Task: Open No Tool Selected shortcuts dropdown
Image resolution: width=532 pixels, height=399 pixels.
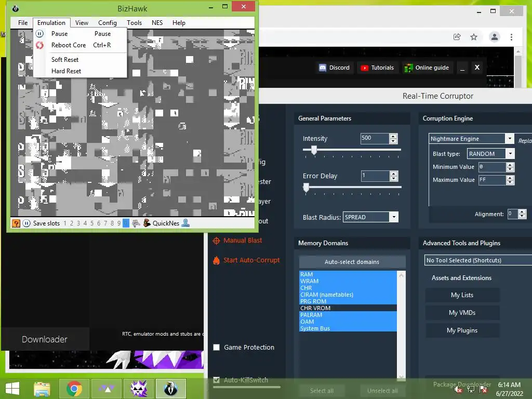Action: pos(478,260)
